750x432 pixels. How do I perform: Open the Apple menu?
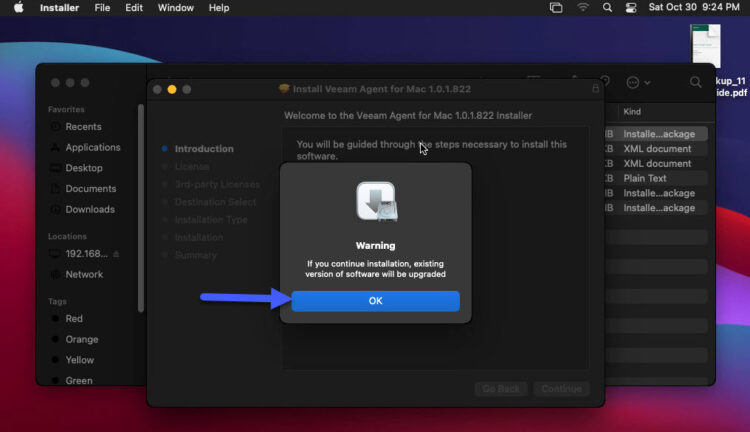(x=18, y=8)
